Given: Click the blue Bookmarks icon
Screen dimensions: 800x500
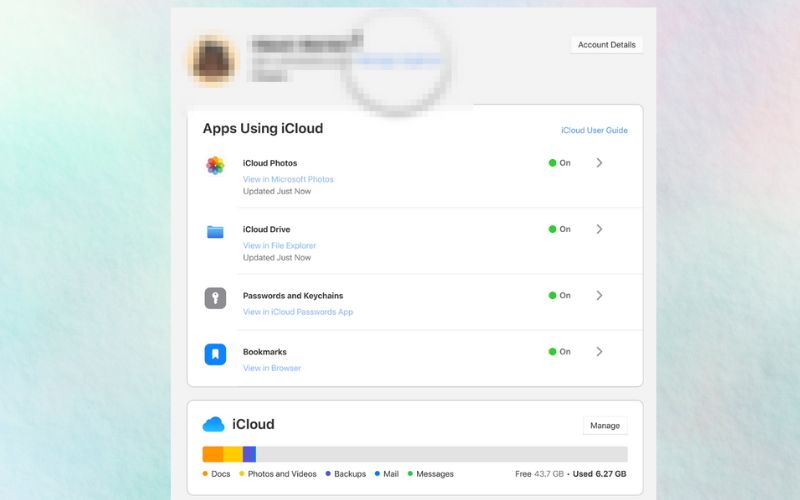Looking at the screenshot, I should pyautogui.click(x=215, y=354).
